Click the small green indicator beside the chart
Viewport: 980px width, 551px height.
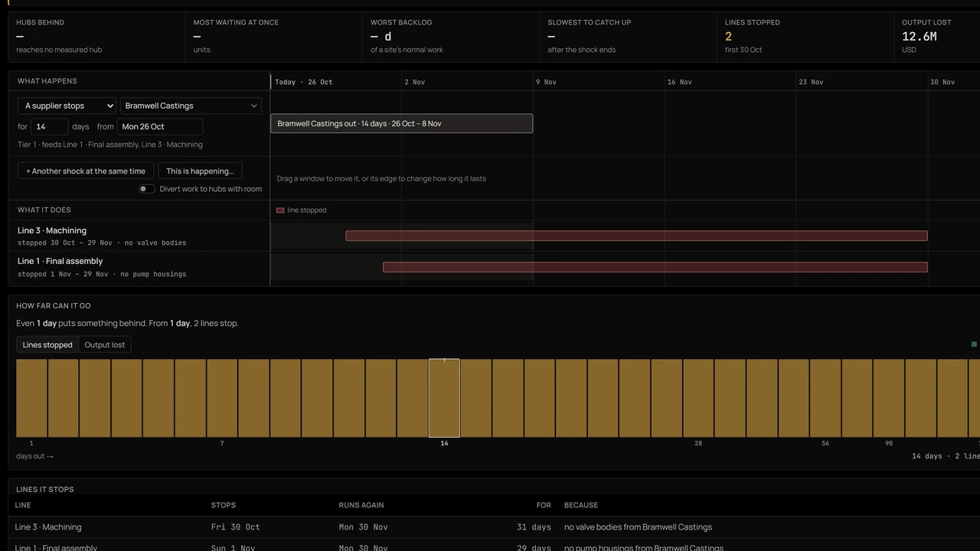tap(974, 344)
